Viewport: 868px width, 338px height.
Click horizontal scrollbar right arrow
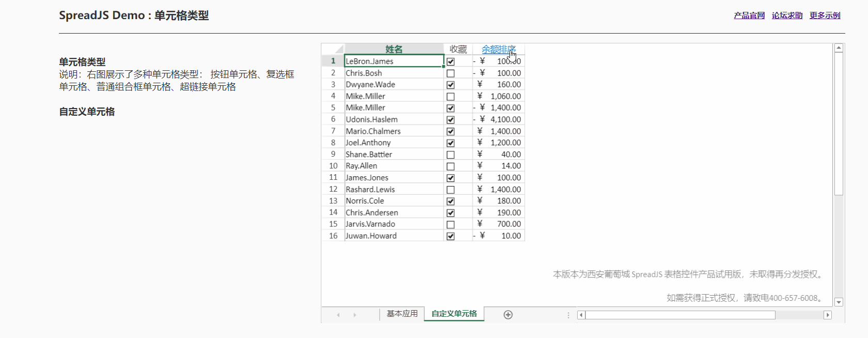click(828, 315)
